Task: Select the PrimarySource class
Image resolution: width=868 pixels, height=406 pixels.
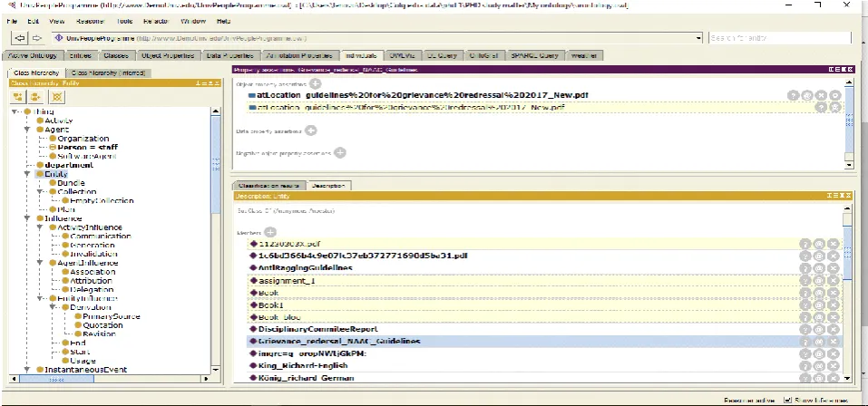Action: (111, 316)
